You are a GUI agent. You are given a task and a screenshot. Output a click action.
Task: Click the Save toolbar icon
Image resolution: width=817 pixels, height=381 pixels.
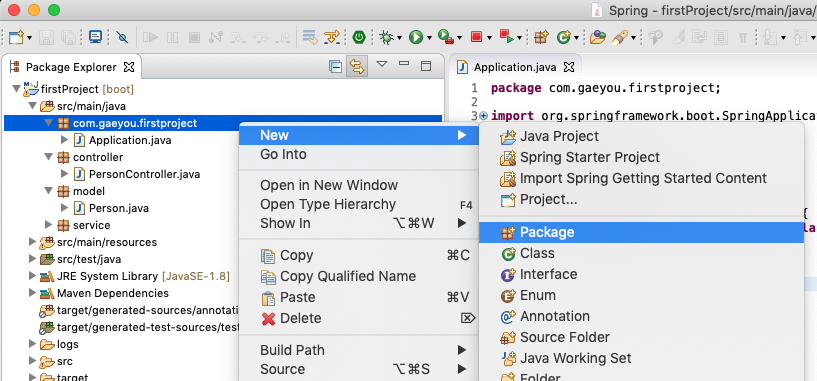pos(47,37)
